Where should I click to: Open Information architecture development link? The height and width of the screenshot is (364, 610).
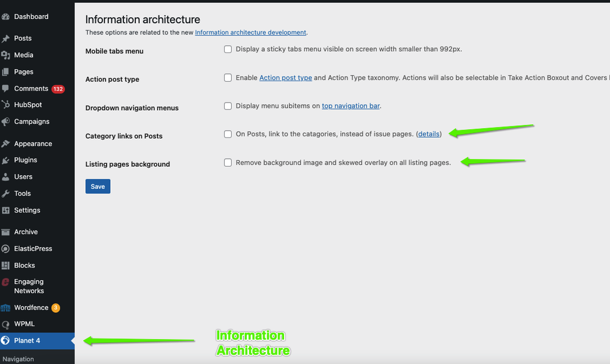pyautogui.click(x=251, y=33)
